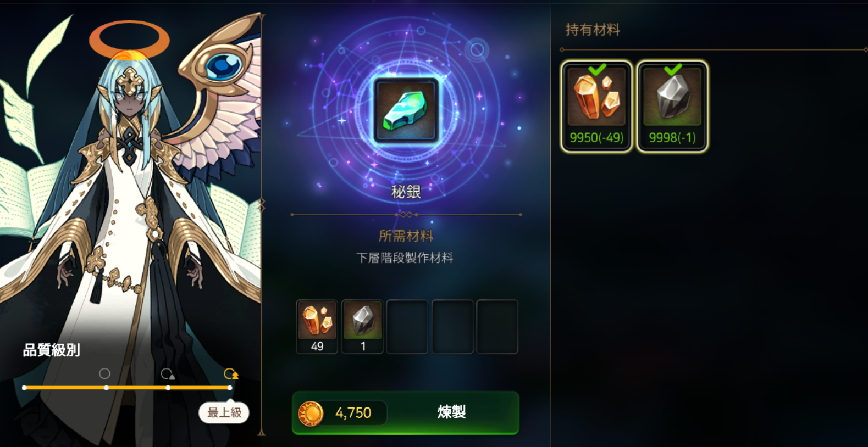The image size is (868, 447).
Task: Set quality slider to second stop point
Action: point(106,388)
